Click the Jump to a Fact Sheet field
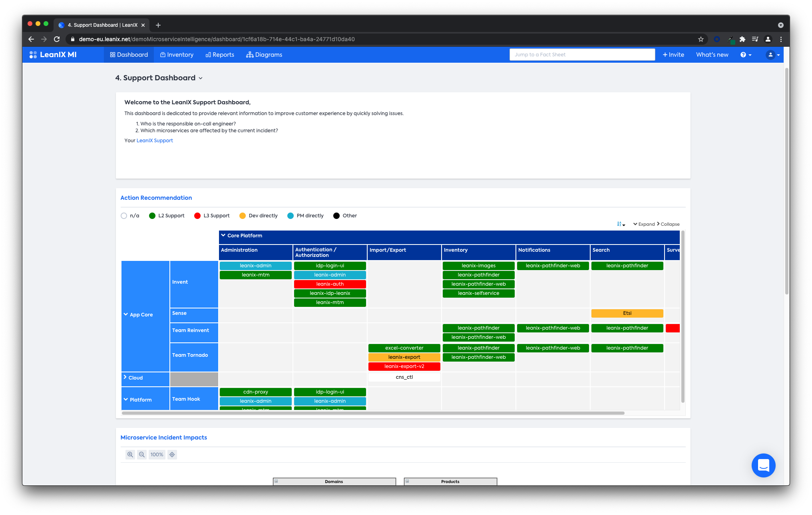Viewport: 812px width, 515px height. tap(582, 55)
